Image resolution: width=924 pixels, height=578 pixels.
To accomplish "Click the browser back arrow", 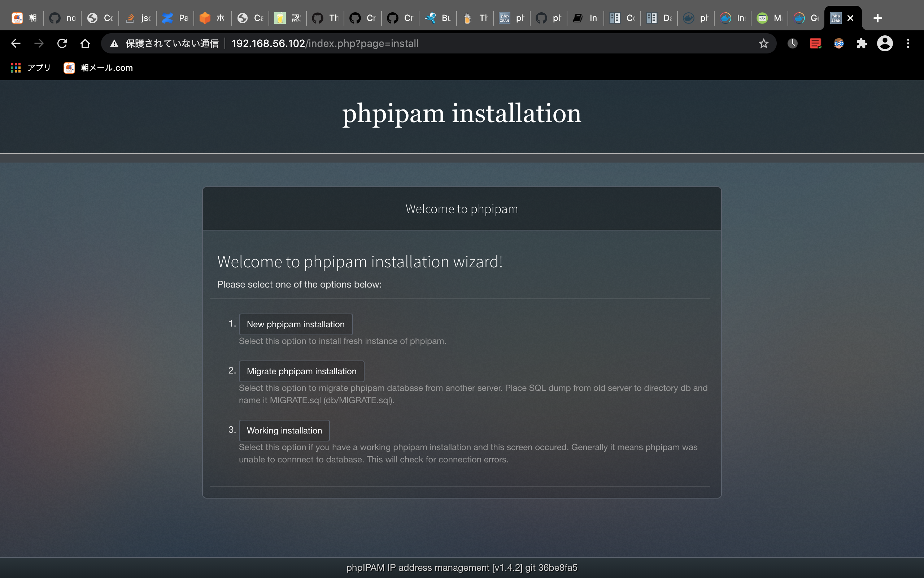I will point(16,43).
